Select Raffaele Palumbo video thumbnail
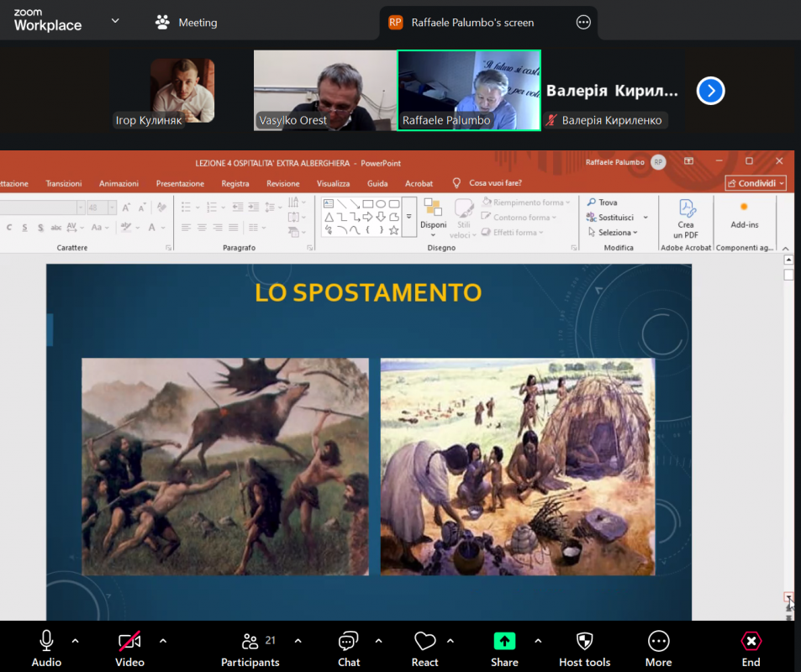The width and height of the screenshot is (801, 672). [x=469, y=91]
